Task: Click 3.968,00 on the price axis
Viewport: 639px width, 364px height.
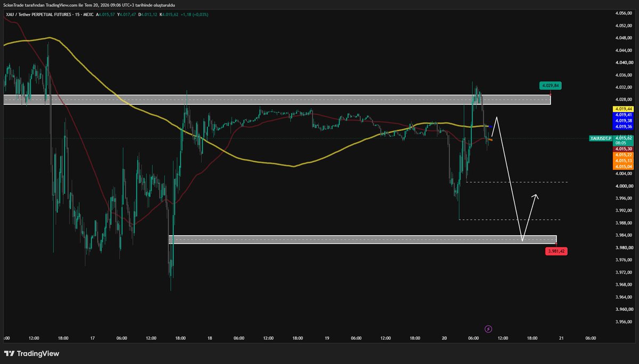Action: 623,284
